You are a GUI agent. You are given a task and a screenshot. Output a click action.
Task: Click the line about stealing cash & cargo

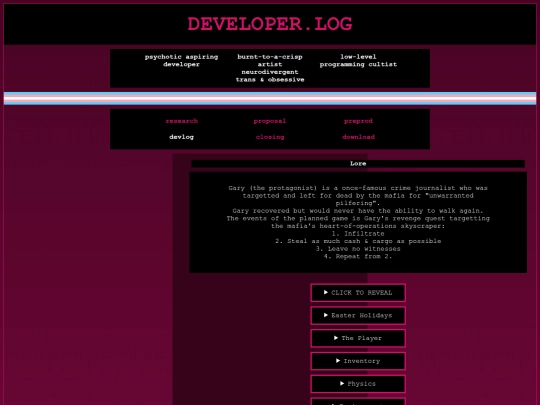click(358, 241)
